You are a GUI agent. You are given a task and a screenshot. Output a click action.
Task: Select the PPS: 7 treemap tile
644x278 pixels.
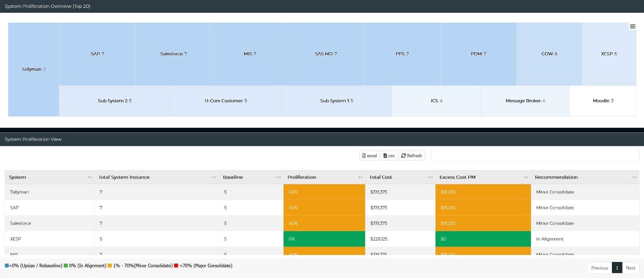402,54
